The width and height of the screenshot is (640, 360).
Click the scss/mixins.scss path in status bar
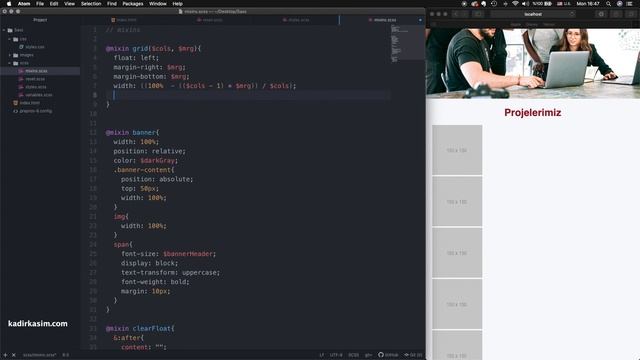click(x=40, y=355)
